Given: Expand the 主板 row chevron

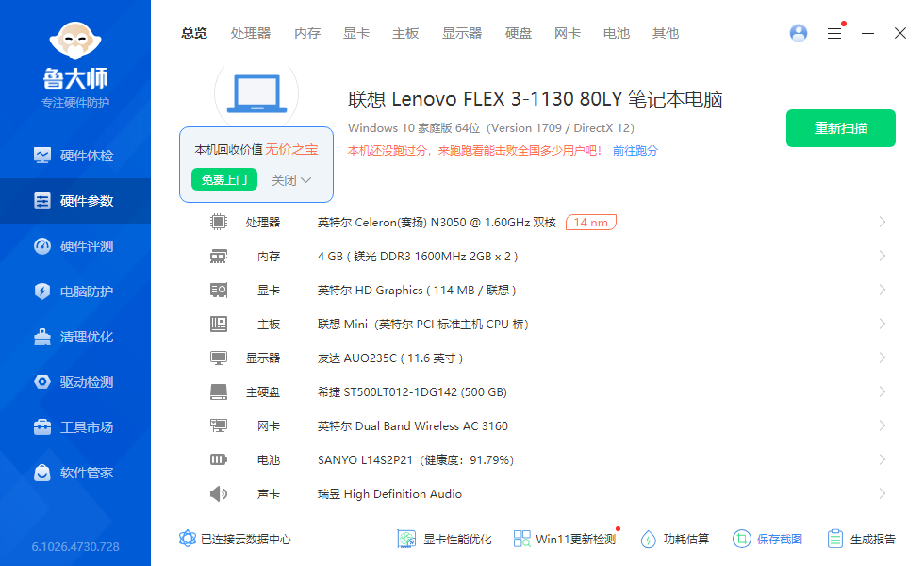Looking at the screenshot, I should [883, 325].
